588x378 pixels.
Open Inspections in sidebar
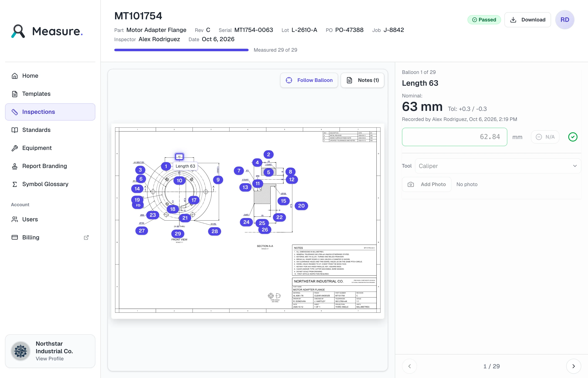pos(50,112)
